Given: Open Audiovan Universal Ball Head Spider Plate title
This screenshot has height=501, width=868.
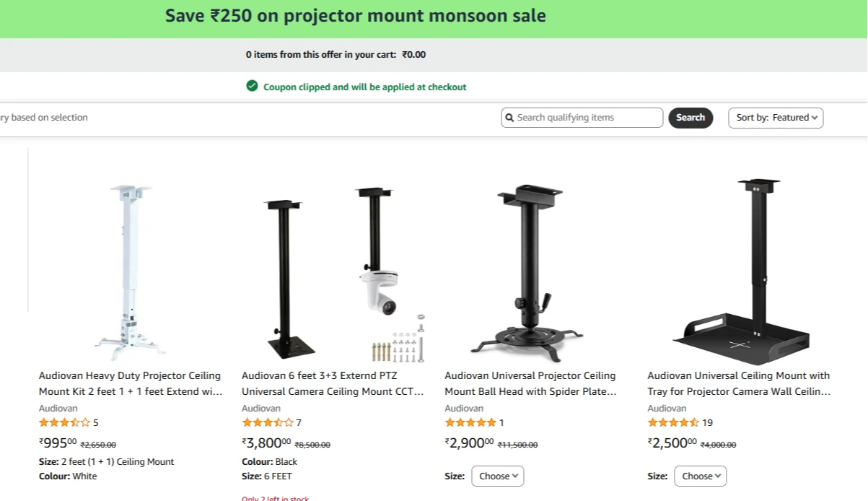Looking at the screenshot, I should 531,383.
